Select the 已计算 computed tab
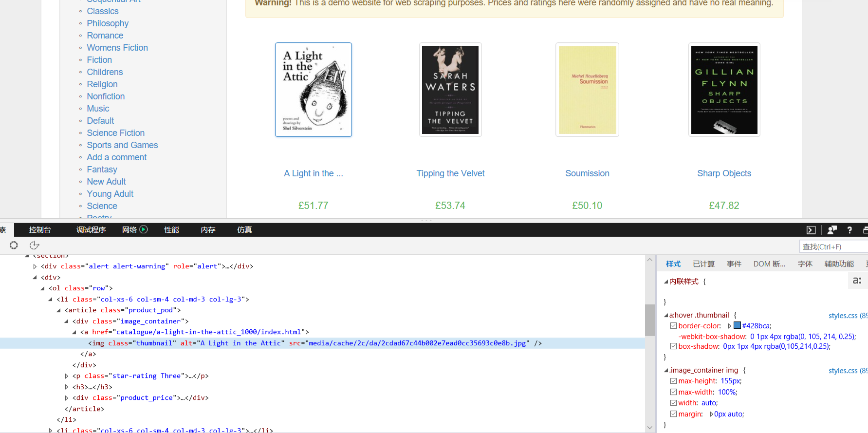The width and height of the screenshot is (868, 433). [703, 264]
